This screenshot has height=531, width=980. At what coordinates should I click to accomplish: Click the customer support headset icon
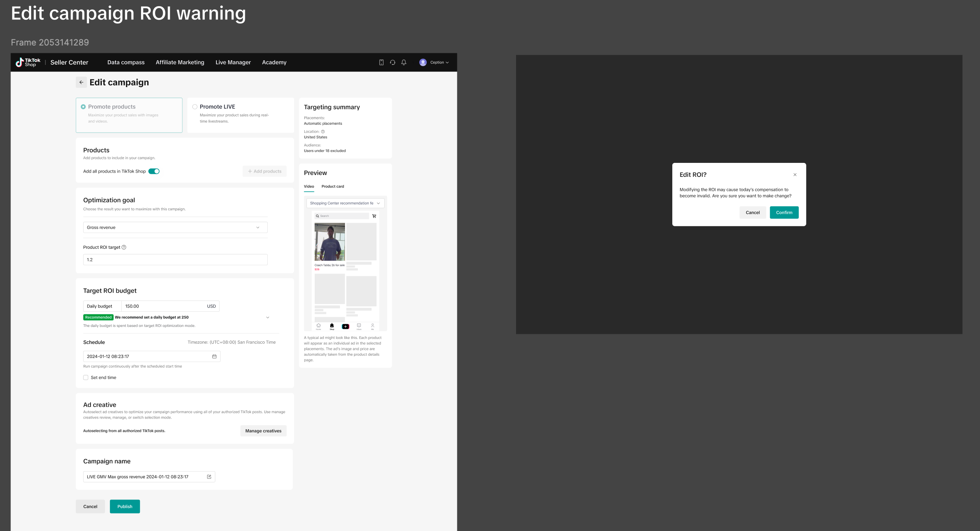click(x=392, y=62)
